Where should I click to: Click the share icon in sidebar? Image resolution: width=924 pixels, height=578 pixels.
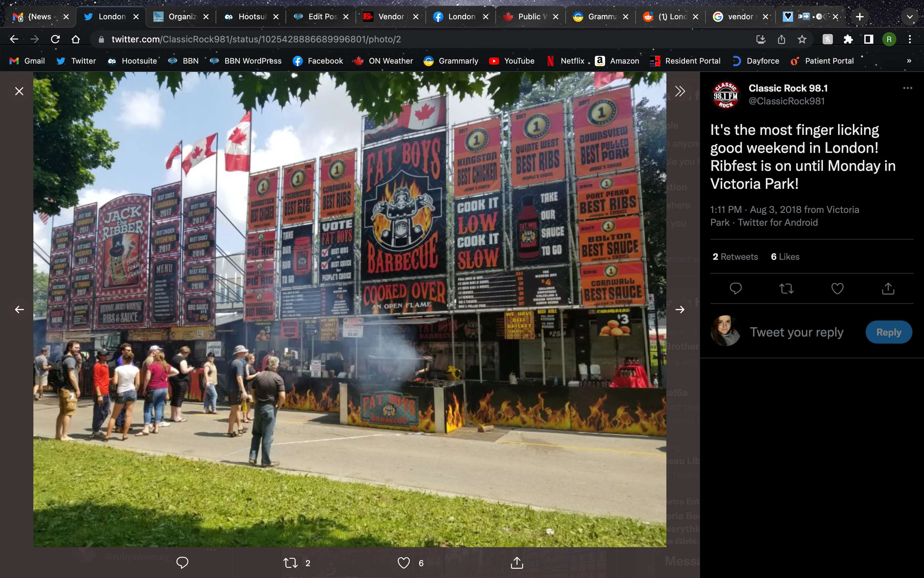pyautogui.click(x=888, y=288)
